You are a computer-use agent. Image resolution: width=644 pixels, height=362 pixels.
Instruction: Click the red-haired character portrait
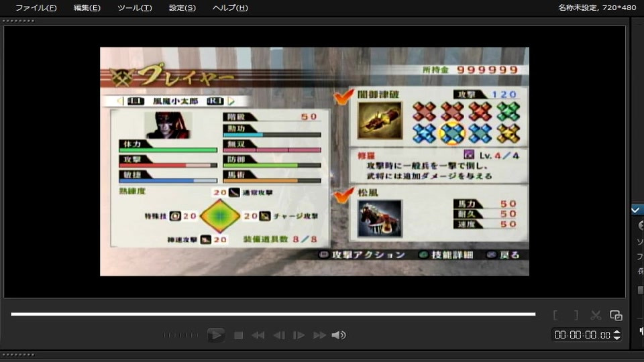(x=168, y=125)
